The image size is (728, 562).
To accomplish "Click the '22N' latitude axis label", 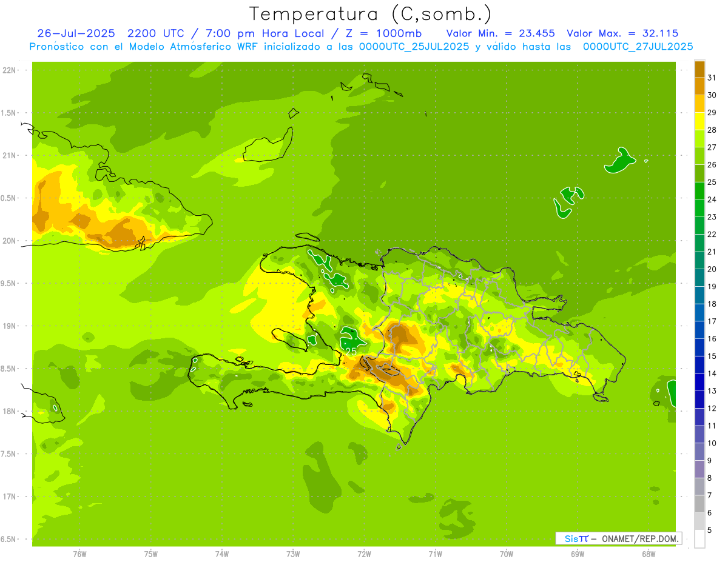I will pyautogui.click(x=10, y=70).
